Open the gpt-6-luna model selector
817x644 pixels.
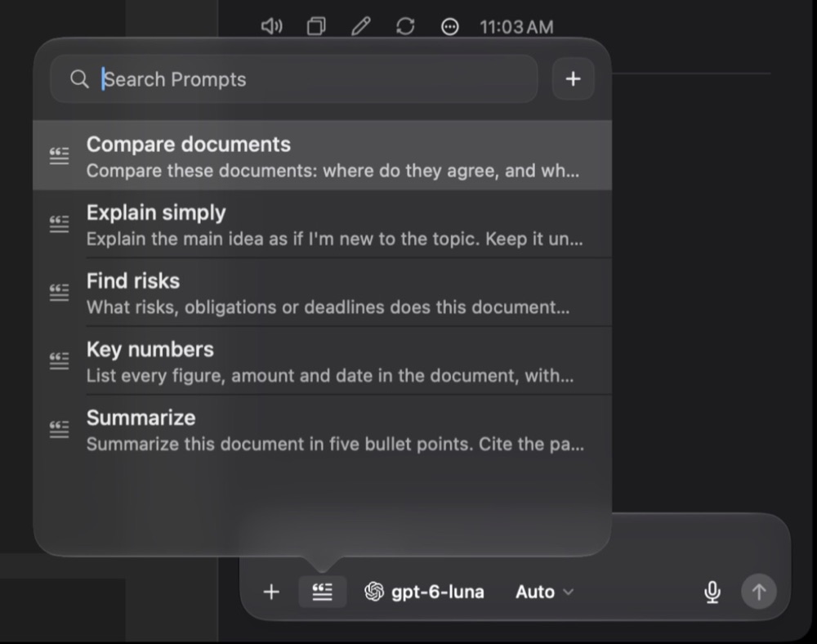click(424, 592)
